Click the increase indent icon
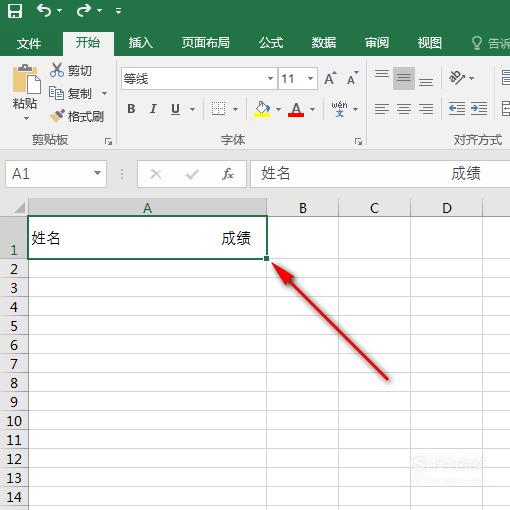The width and height of the screenshot is (510, 510). (479, 109)
